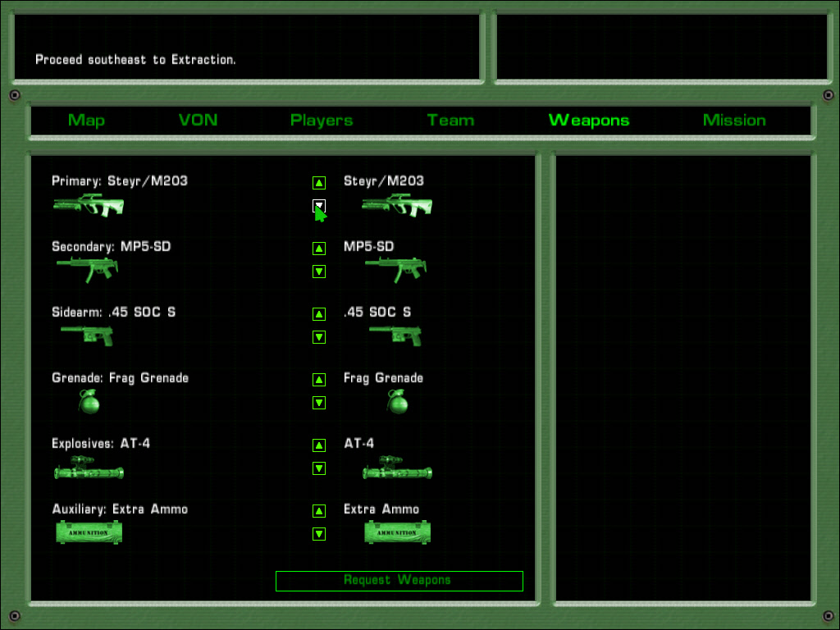
Task: Click requested .45 SOC S pistol icon
Action: click(395, 336)
